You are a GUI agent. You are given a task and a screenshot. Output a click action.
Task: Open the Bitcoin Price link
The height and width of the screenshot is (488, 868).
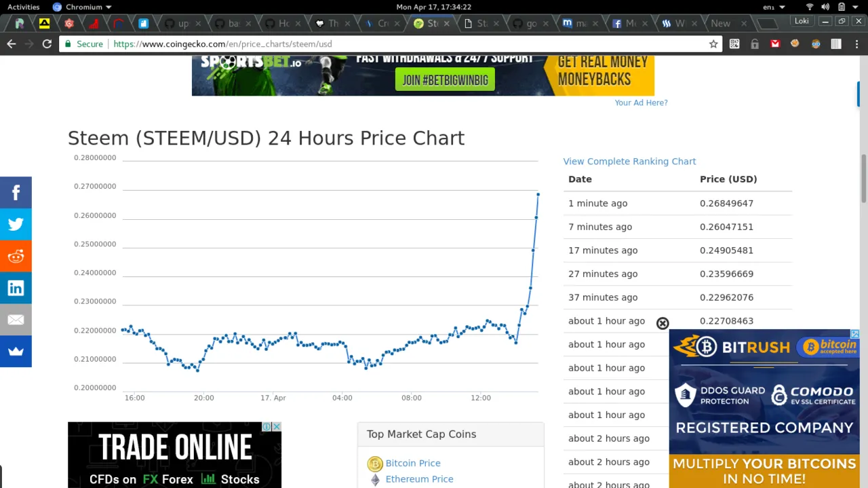point(413,463)
